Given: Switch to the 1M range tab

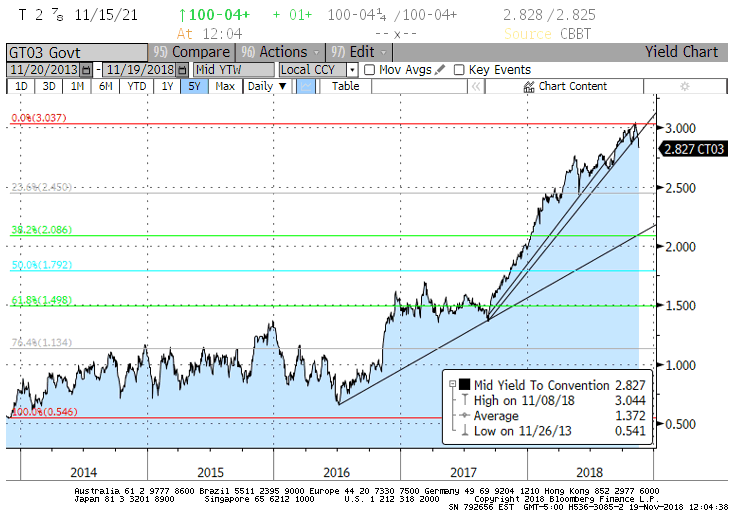Looking at the screenshot, I should 77,86.
